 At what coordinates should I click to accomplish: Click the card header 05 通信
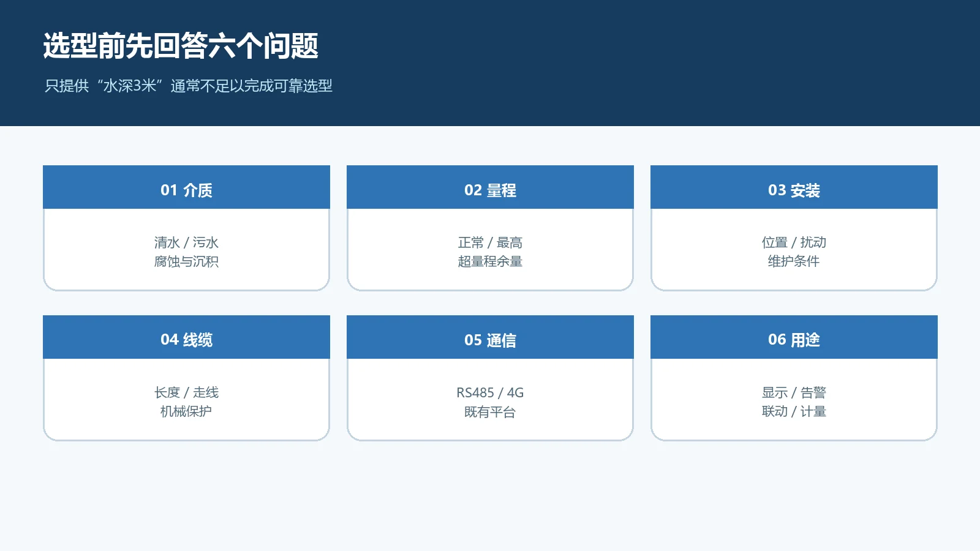[490, 337]
